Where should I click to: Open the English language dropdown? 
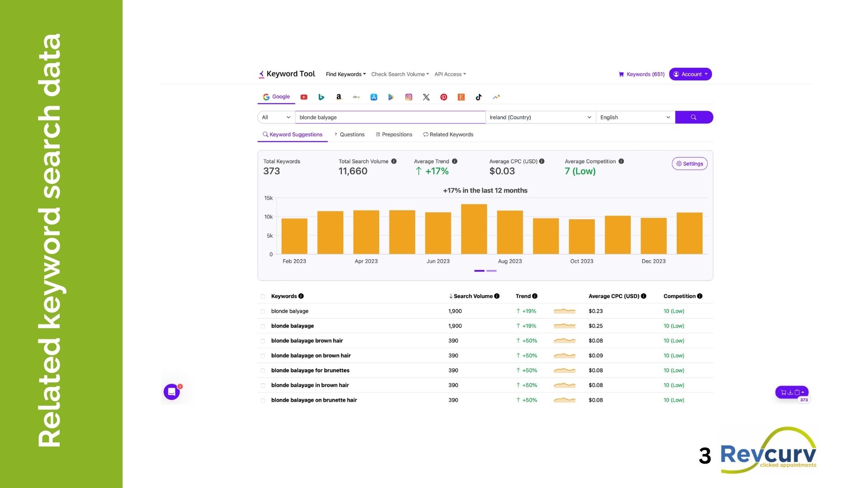[635, 117]
